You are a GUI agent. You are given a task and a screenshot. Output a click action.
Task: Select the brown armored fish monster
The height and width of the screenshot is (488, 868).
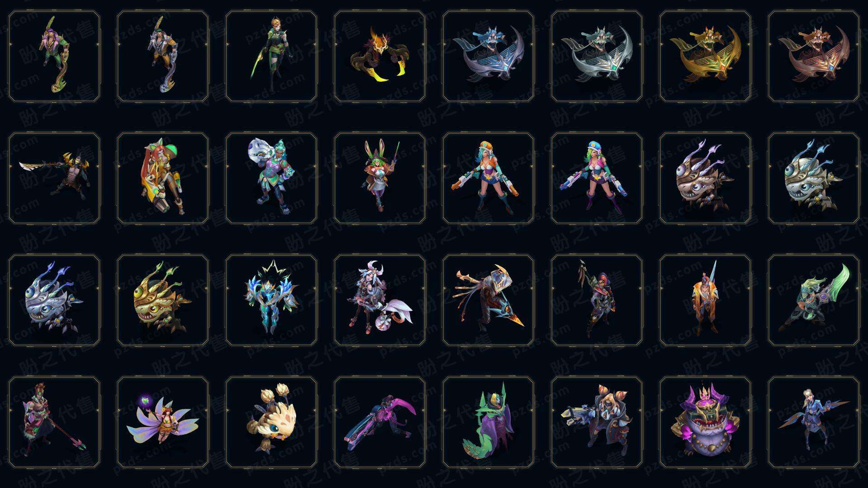tap(705, 178)
